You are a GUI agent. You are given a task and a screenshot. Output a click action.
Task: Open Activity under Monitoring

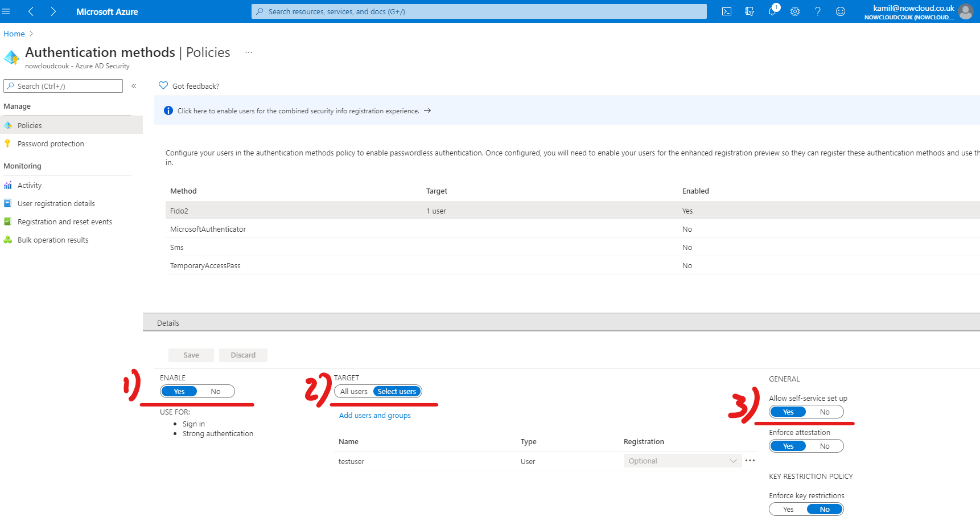click(x=71, y=185)
